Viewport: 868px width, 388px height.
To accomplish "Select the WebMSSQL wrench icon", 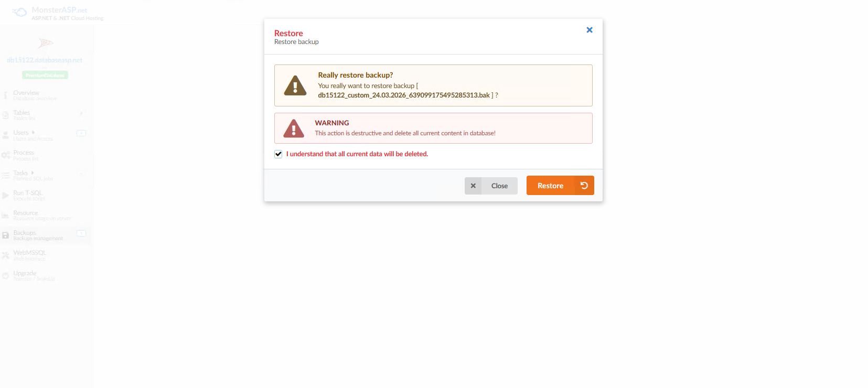I will [5, 255].
